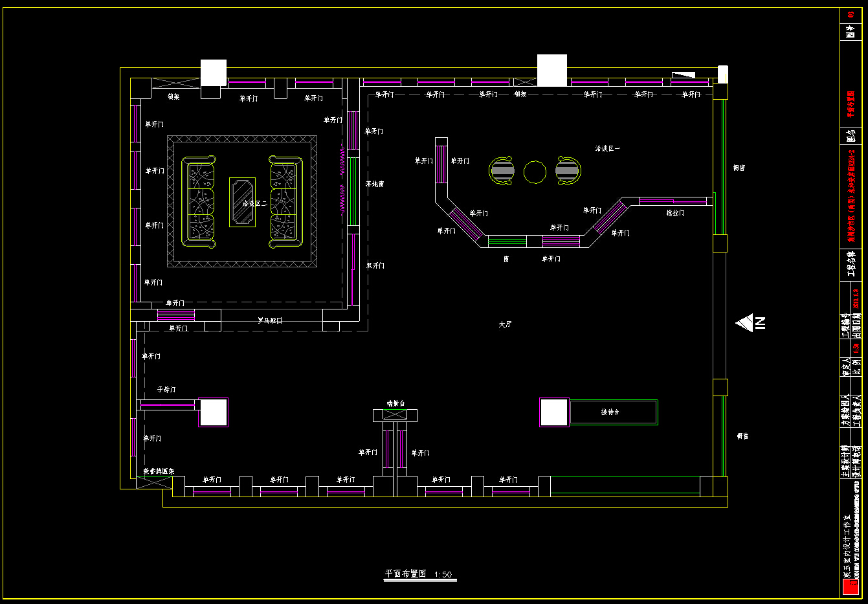Click the 双开门 label

(375, 265)
